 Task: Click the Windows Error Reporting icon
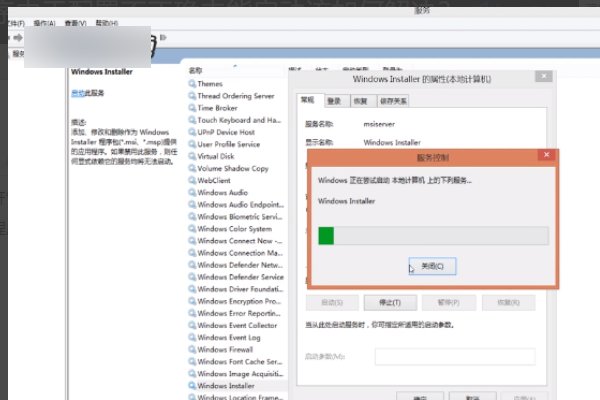tap(192, 313)
